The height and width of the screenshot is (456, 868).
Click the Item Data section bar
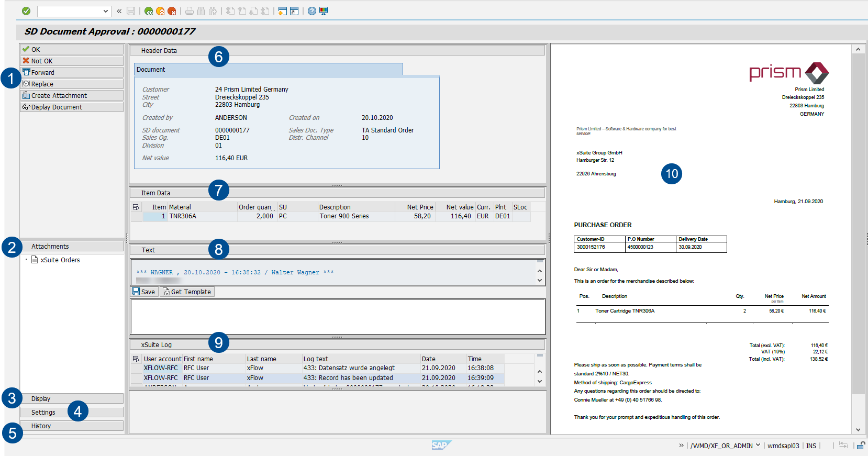337,193
